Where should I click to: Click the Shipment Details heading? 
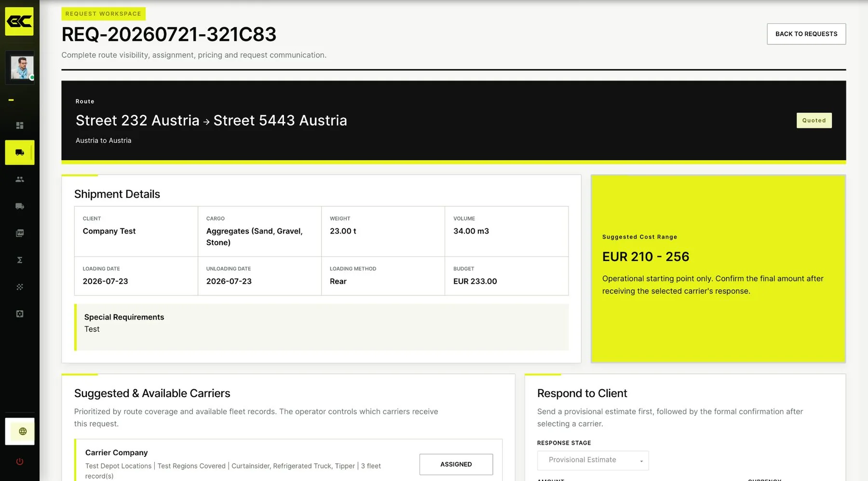click(x=117, y=194)
